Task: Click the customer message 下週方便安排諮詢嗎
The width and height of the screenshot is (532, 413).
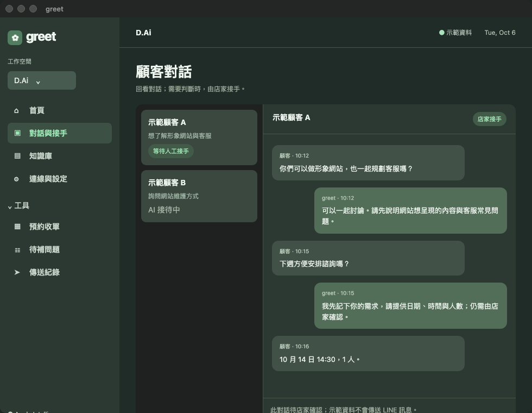Action: 368,258
